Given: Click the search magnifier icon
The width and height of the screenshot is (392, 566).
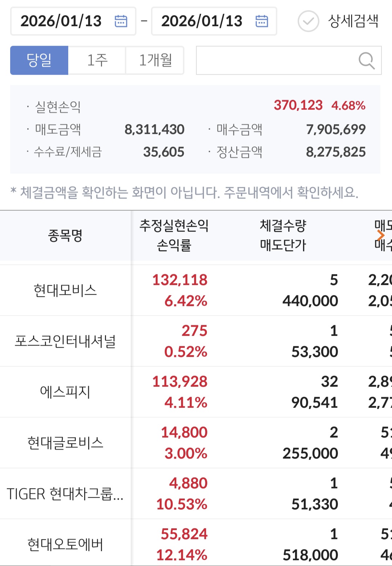Looking at the screenshot, I should coord(366,60).
